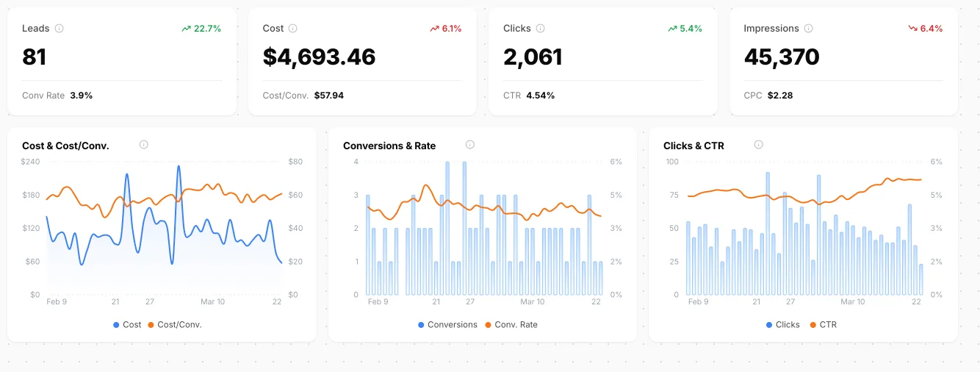Click the 5.4% change on Clicks

[691, 29]
